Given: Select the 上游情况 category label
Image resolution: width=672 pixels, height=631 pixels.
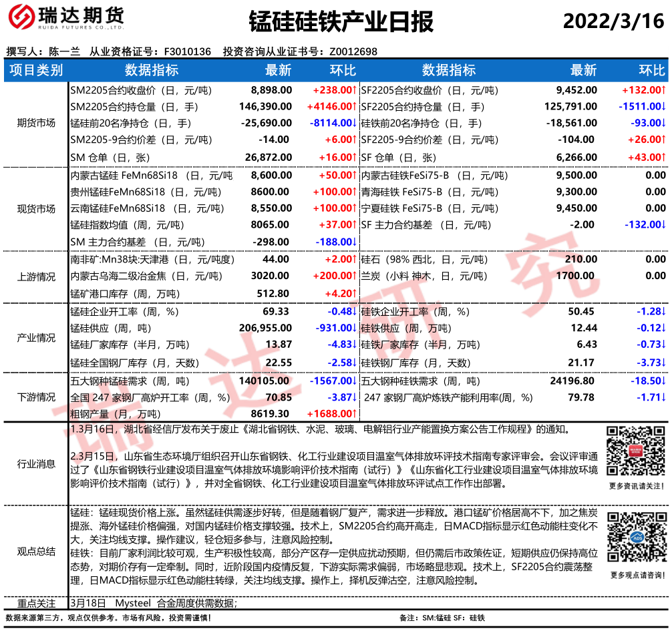Looking at the screenshot, I should (x=36, y=276).
